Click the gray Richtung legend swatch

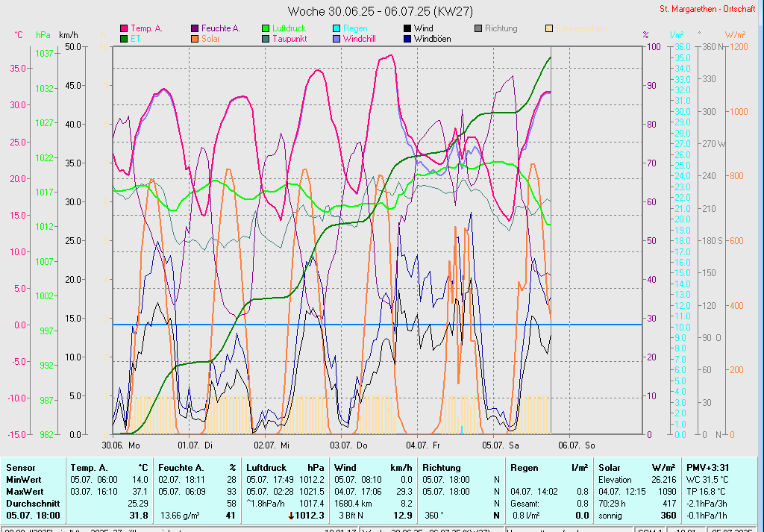pos(478,28)
